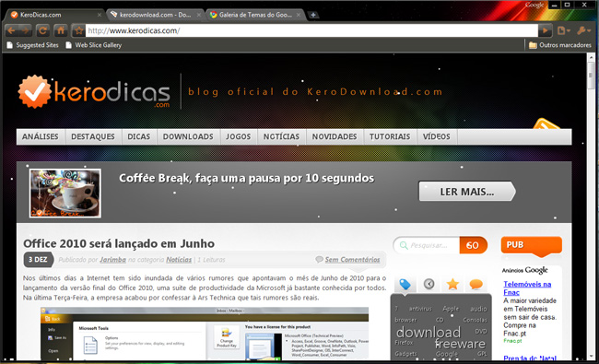Select the tags tab icon
Viewport: 599px width, 364px height.
(x=405, y=284)
